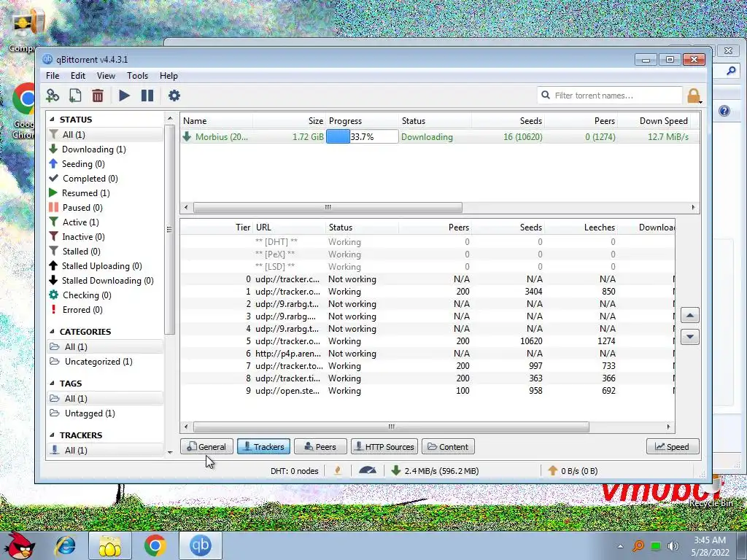The height and width of the screenshot is (560, 747).
Task: Toggle alternative speed limits speedometer icon
Action: 368,471
